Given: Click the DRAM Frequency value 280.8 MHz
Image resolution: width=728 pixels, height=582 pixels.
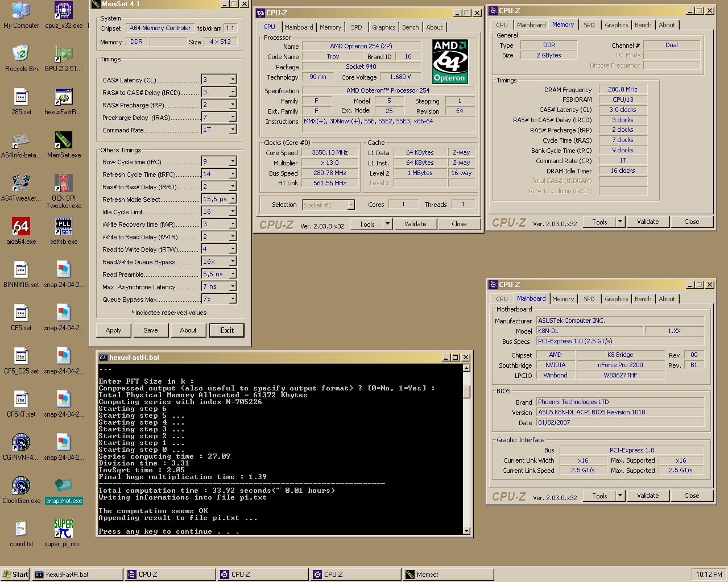Looking at the screenshot, I should 623,89.
